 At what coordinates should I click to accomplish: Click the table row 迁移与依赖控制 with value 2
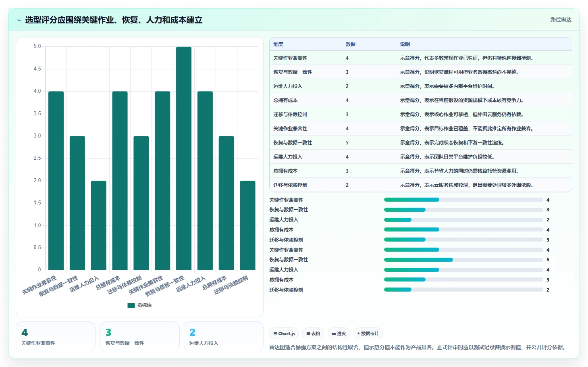tap(421, 185)
